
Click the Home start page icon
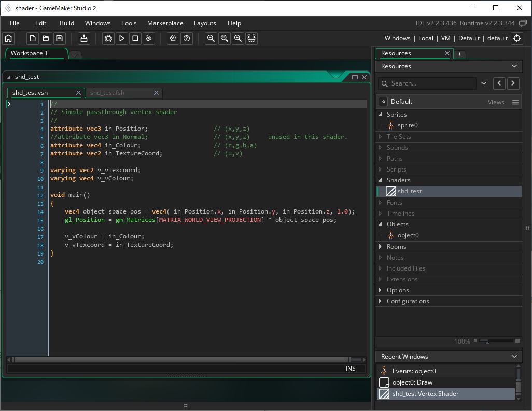pyautogui.click(x=8, y=38)
